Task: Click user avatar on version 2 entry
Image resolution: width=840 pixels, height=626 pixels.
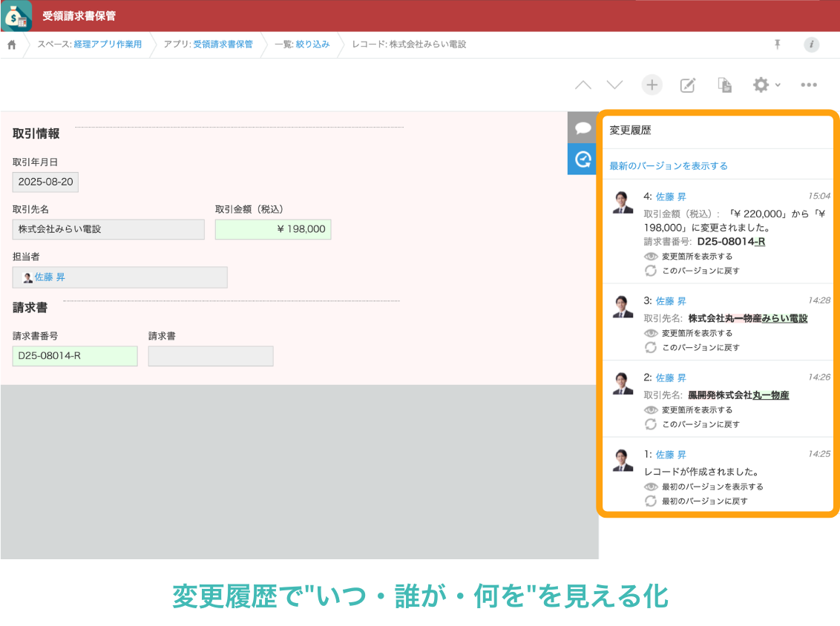Action: 623,383
